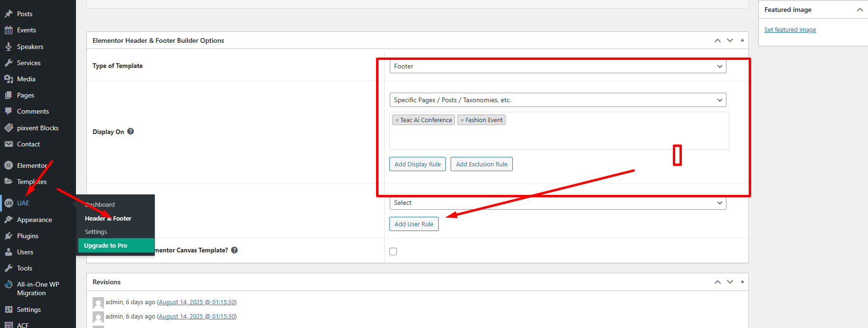Viewport: 868px width, 328px height.
Task: Click the help icon beside Display On
Action: (x=131, y=132)
